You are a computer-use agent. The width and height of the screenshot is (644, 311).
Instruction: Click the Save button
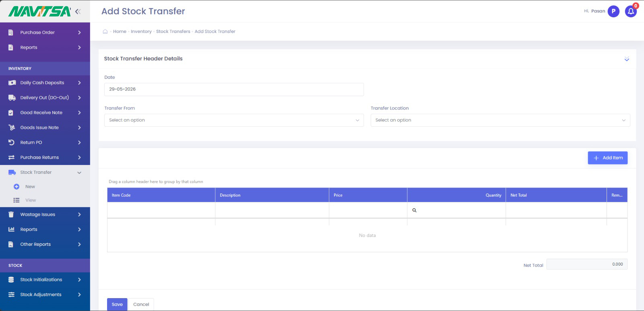coord(117,304)
